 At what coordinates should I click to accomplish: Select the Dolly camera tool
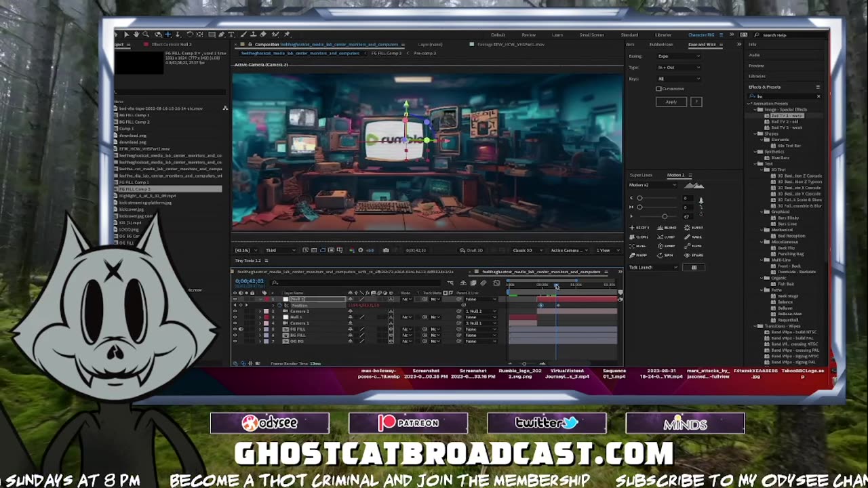178,35
